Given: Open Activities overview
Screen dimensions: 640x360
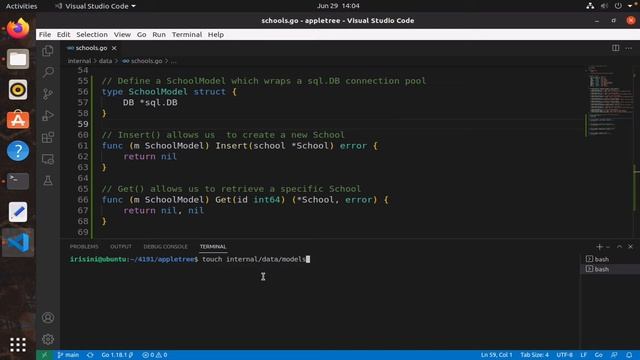Looking at the screenshot, I should 21,6.
